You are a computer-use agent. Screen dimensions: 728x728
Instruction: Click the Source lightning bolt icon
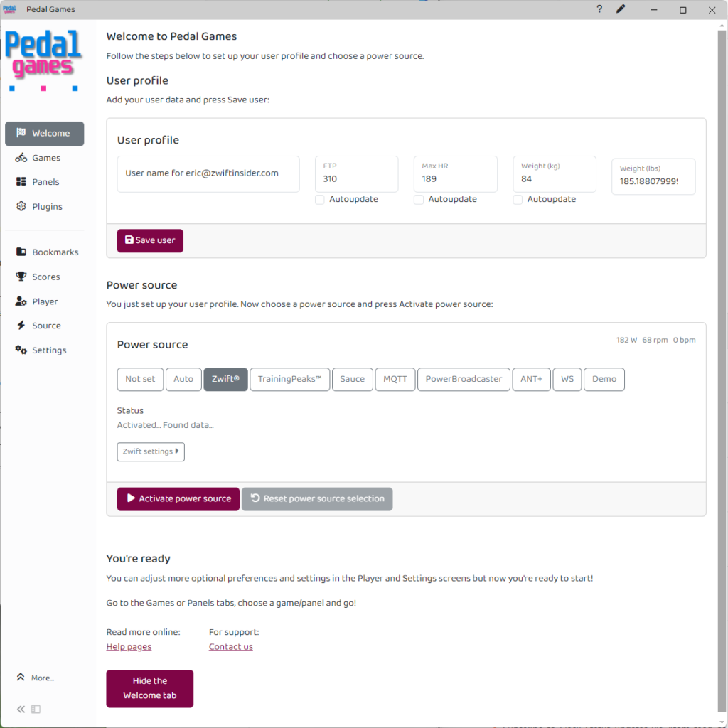21,326
